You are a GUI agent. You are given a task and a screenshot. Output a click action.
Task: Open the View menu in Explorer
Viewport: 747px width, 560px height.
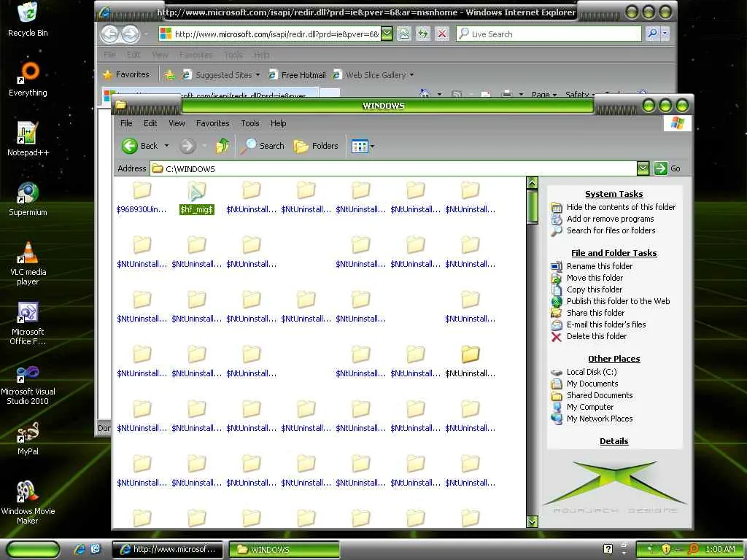177,123
